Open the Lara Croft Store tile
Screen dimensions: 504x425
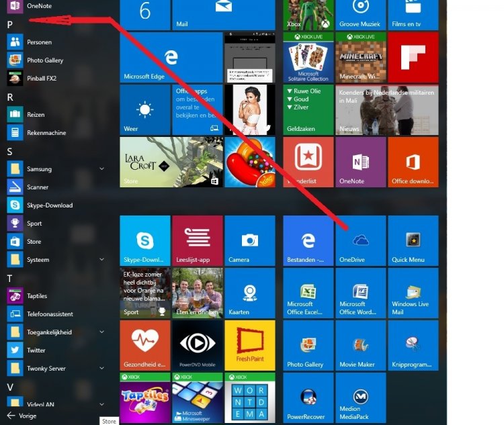171,162
